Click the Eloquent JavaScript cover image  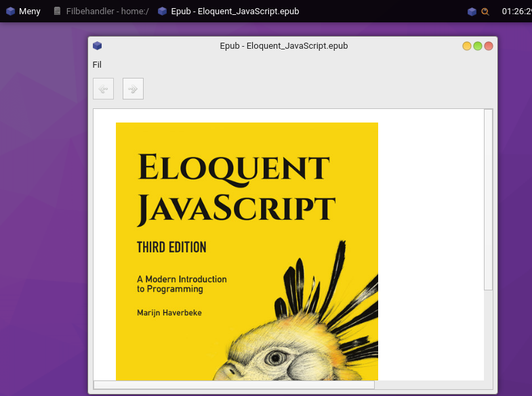(x=247, y=251)
